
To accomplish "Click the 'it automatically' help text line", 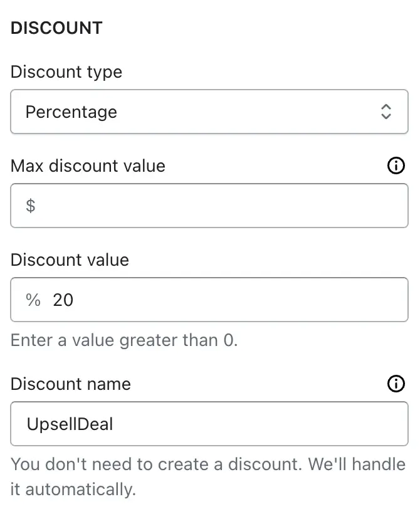I will (x=73, y=490).
